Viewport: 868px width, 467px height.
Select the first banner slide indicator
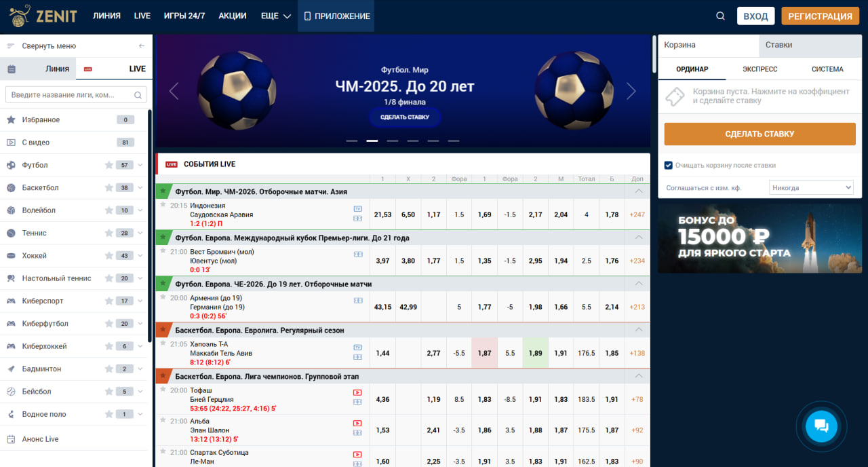click(352, 141)
